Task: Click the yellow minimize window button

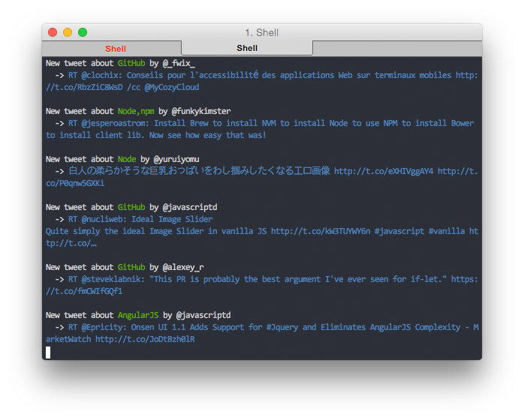Action: pyautogui.click(x=68, y=32)
